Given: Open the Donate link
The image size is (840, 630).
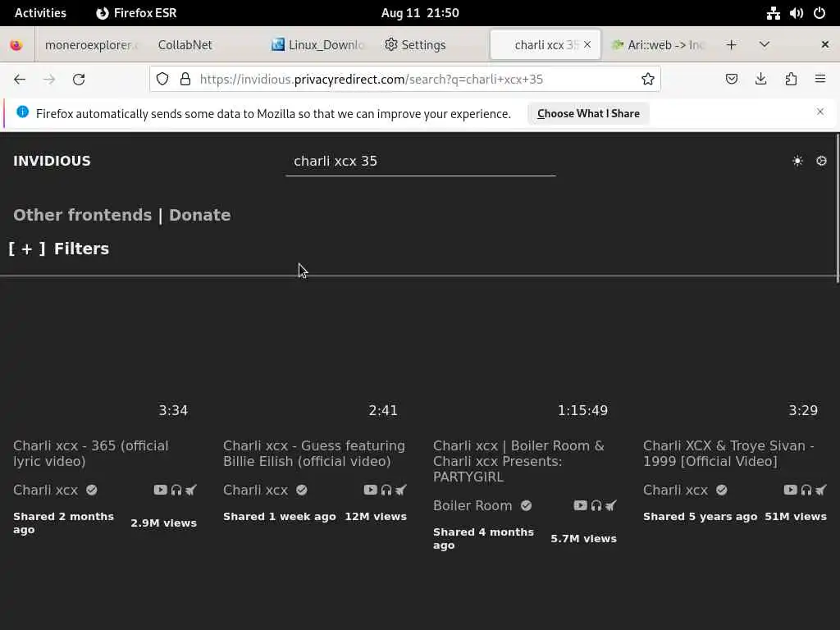Looking at the screenshot, I should click(x=200, y=216).
